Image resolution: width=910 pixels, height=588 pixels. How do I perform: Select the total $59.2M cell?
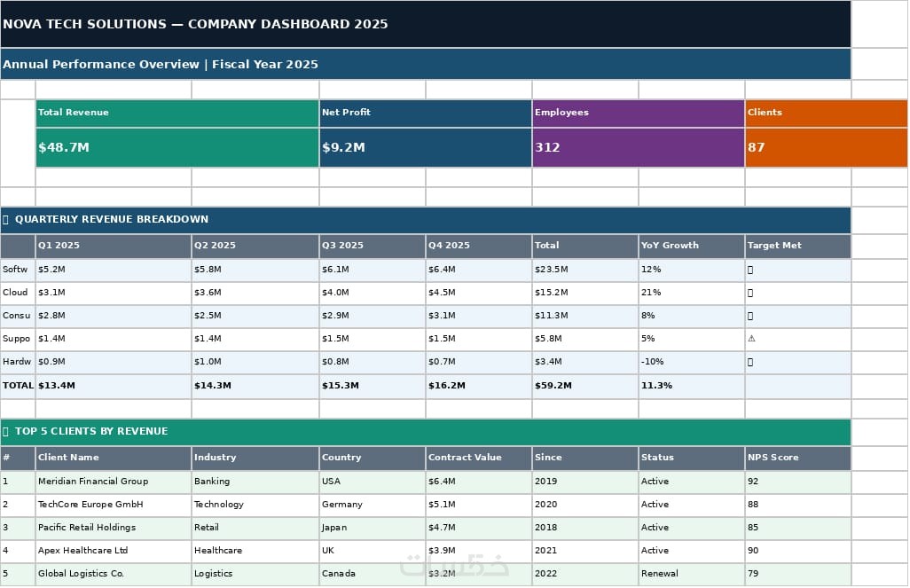pos(585,386)
